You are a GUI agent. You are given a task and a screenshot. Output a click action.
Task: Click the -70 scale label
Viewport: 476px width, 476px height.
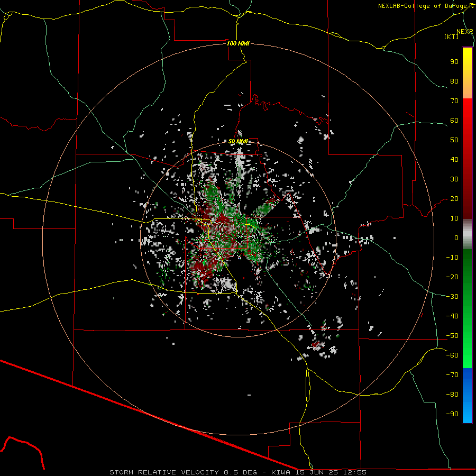(452, 375)
